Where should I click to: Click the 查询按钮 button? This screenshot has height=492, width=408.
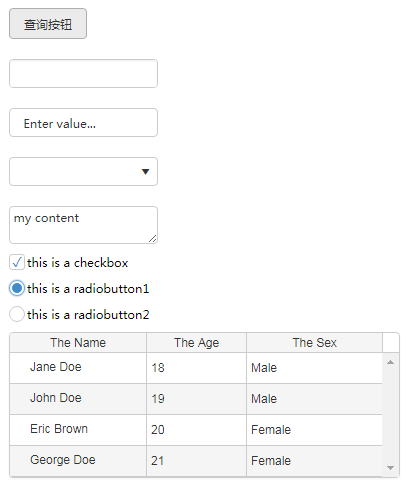coord(48,24)
